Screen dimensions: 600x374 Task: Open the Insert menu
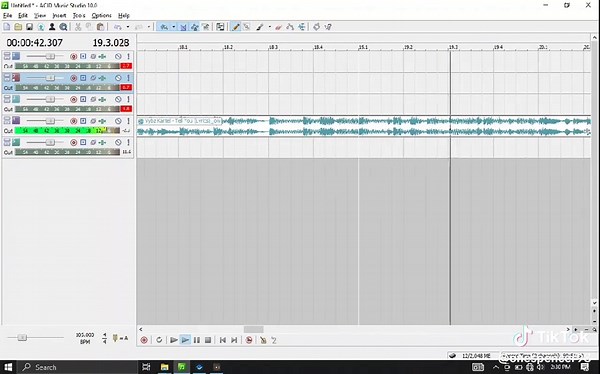tap(59, 15)
